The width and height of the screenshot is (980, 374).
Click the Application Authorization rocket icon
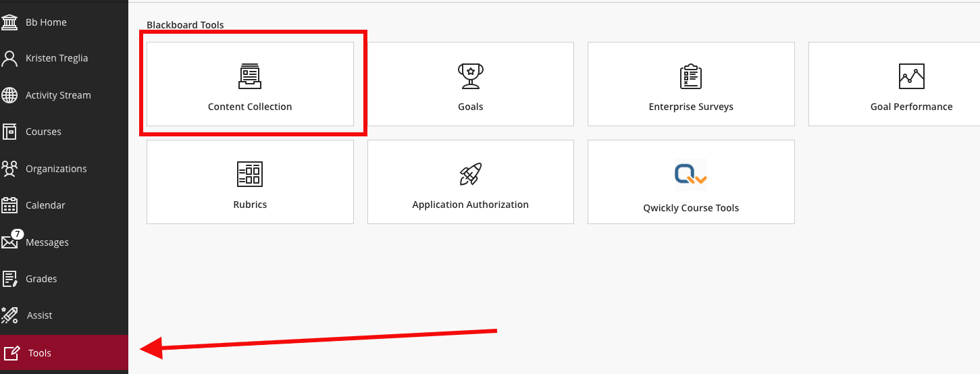471,174
